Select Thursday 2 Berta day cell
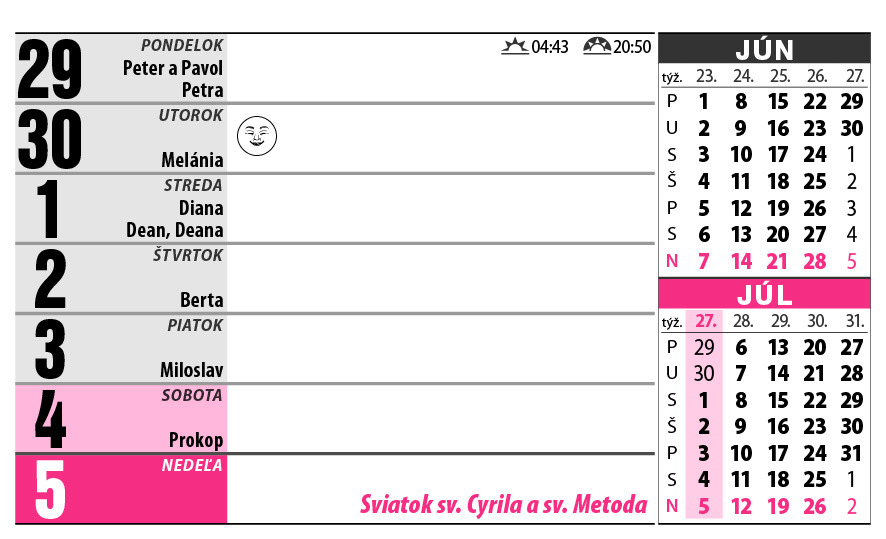The height and width of the screenshot is (539, 886). pyautogui.click(x=122, y=278)
